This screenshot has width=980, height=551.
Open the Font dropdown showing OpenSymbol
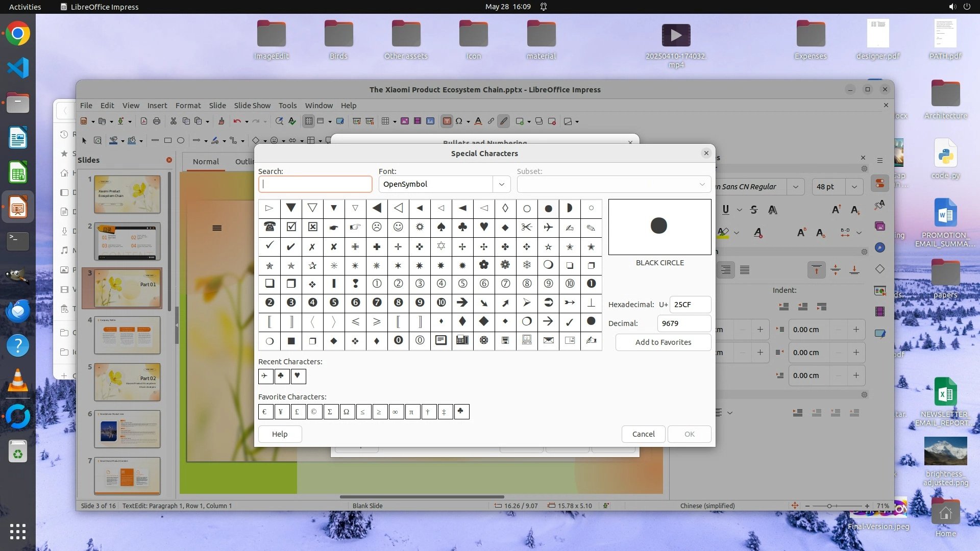[x=501, y=184]
